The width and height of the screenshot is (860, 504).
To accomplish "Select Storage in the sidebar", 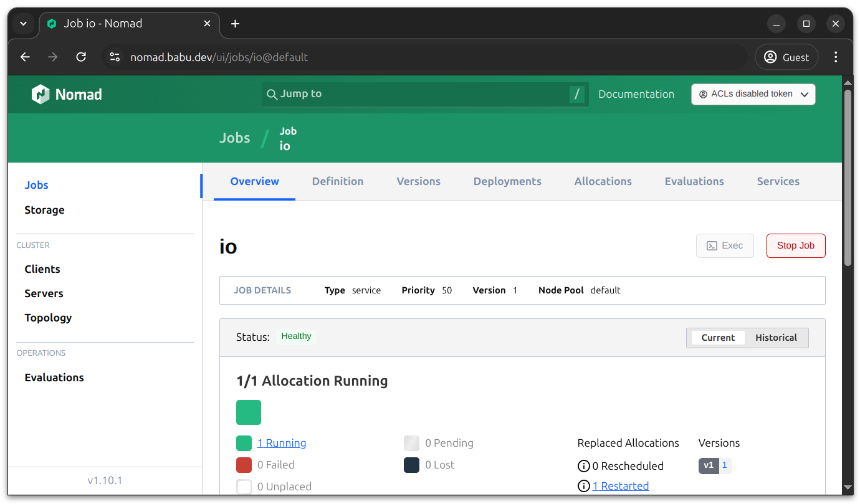I will (44, 210).
